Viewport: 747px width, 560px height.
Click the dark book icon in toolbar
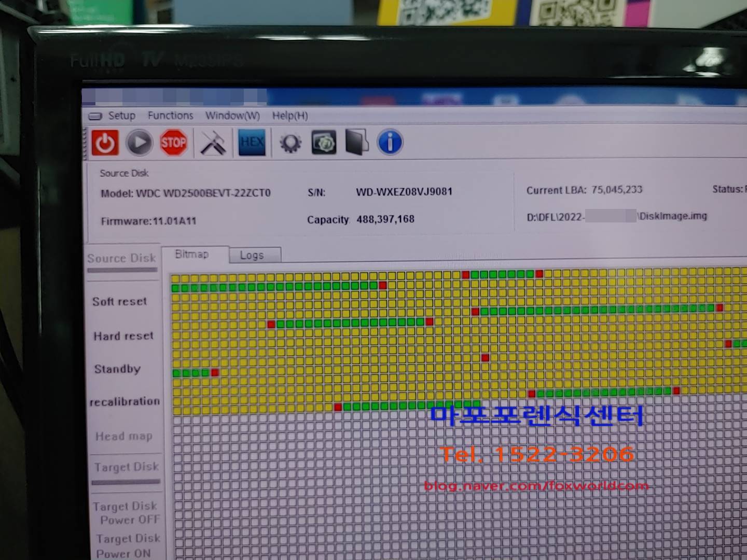[x=357, y=143]
